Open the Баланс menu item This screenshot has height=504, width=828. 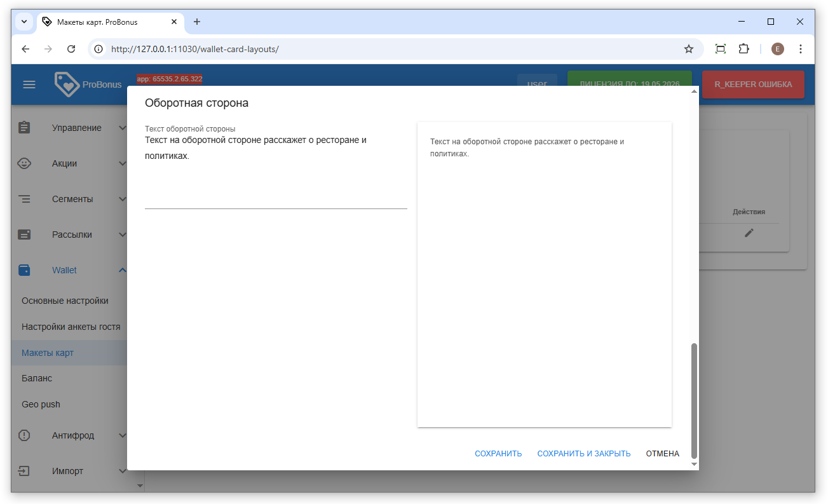[x=37, y=378]
